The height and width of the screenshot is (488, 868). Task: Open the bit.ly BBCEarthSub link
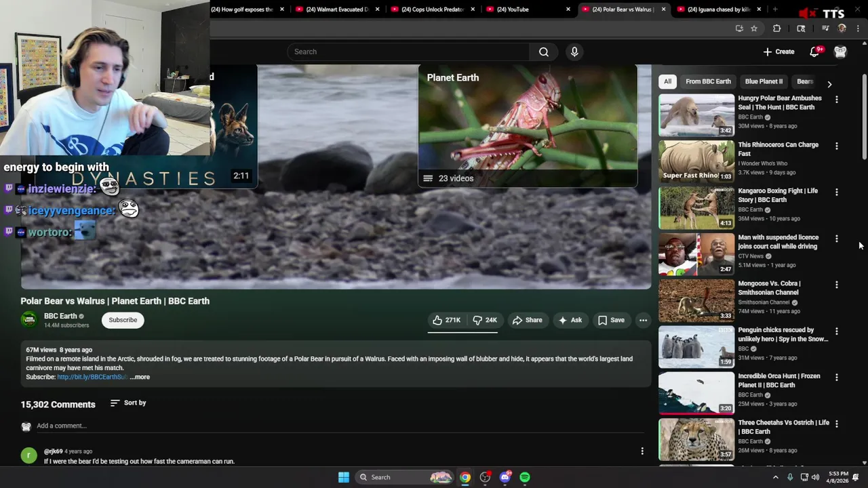pyautogui.click(x=92, y=377)
